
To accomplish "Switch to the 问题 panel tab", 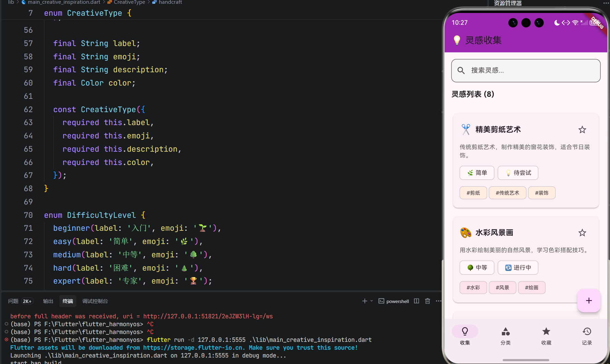I will point(13,301).
